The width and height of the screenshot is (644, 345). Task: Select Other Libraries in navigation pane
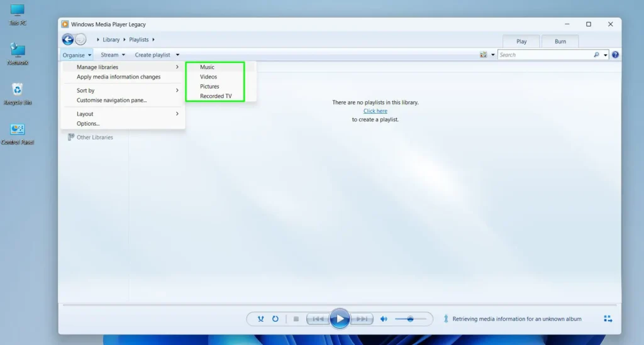click(94, 137)
